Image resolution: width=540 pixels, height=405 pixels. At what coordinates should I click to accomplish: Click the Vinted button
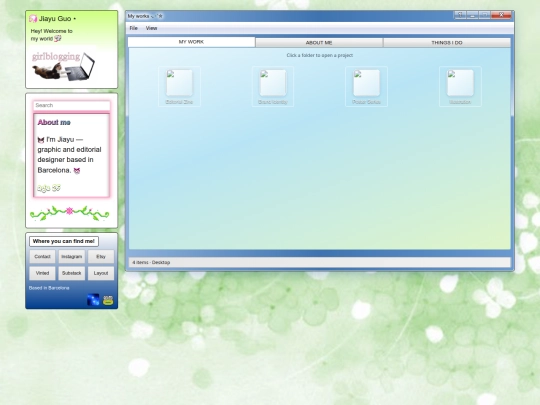(42, 273)
